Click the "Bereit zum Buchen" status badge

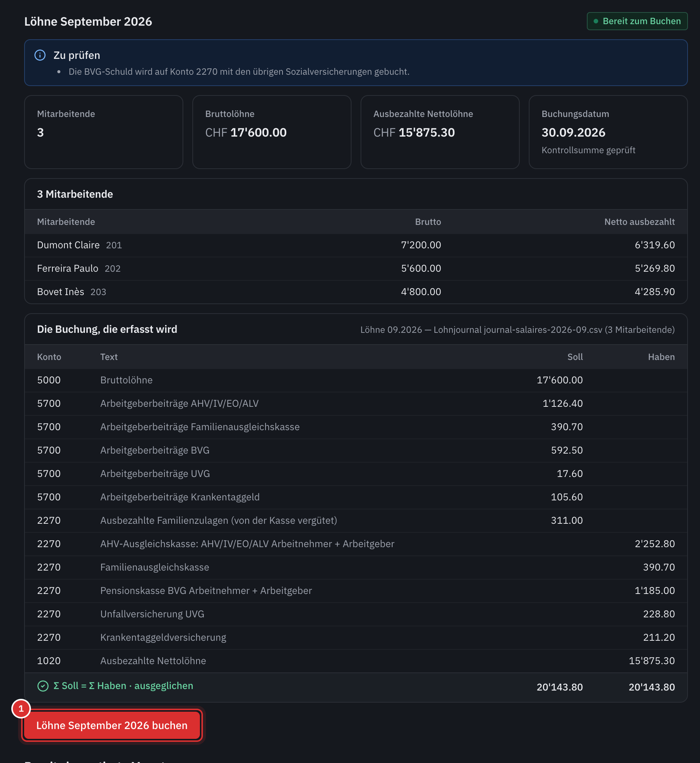tap(637, 21)
